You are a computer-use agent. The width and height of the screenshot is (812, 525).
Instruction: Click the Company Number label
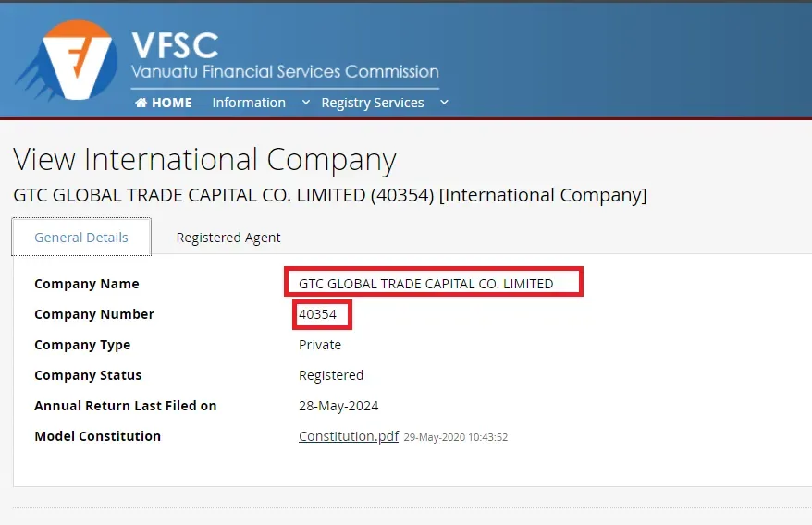click(94, 314)
